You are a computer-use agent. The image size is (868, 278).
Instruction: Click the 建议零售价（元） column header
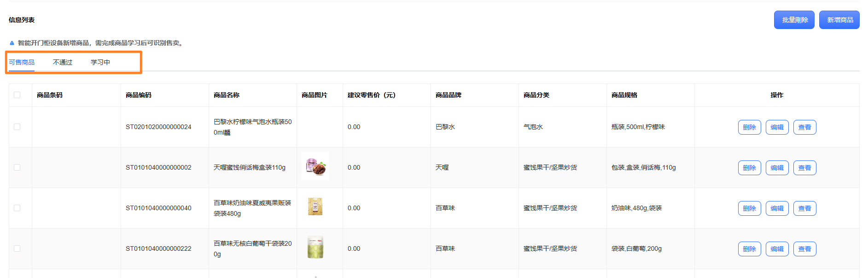(372, 95)
